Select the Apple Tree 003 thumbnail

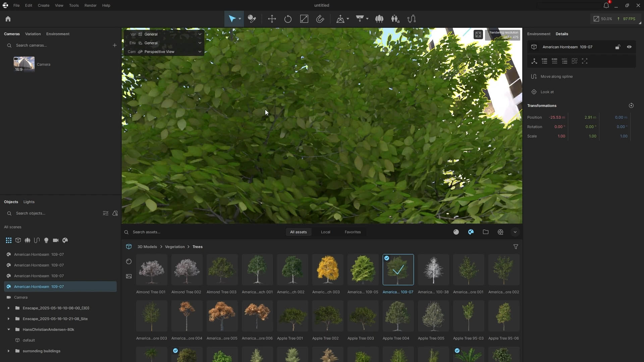(362, 316)
